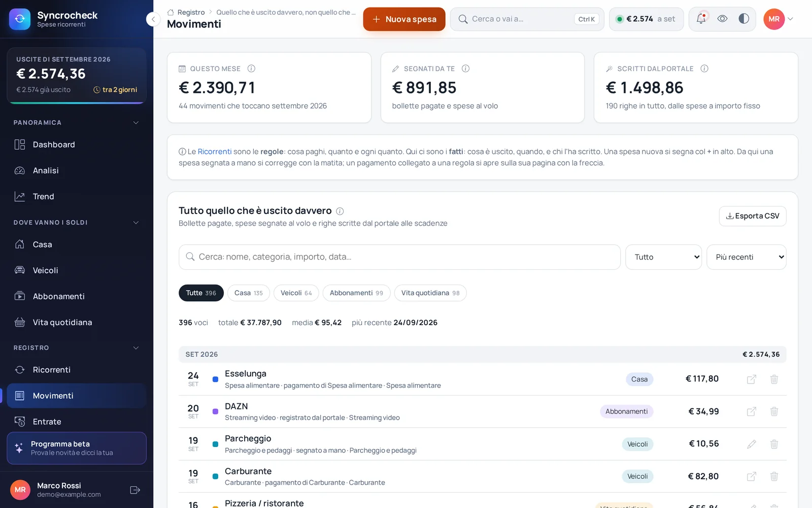Open the notifications bell
The height and width of the screenshot is (508, 812).
[x=701, y=19]
